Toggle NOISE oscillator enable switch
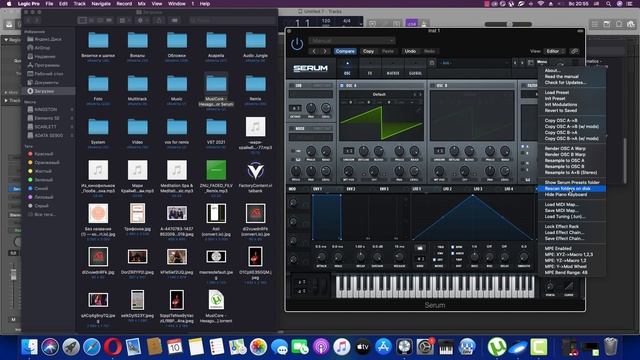Viewport: 640px width, 360px height. [x=293, y=128]
